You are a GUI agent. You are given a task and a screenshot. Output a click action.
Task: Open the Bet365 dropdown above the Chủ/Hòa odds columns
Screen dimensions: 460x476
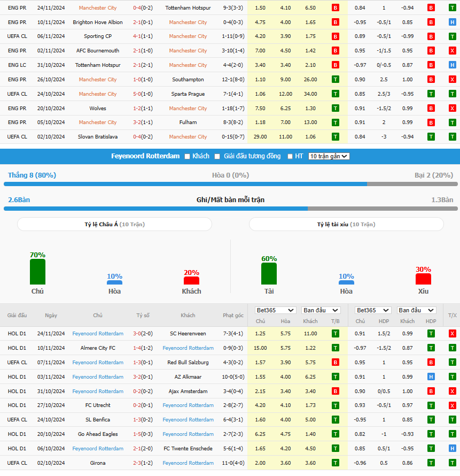tap(275, 310)
